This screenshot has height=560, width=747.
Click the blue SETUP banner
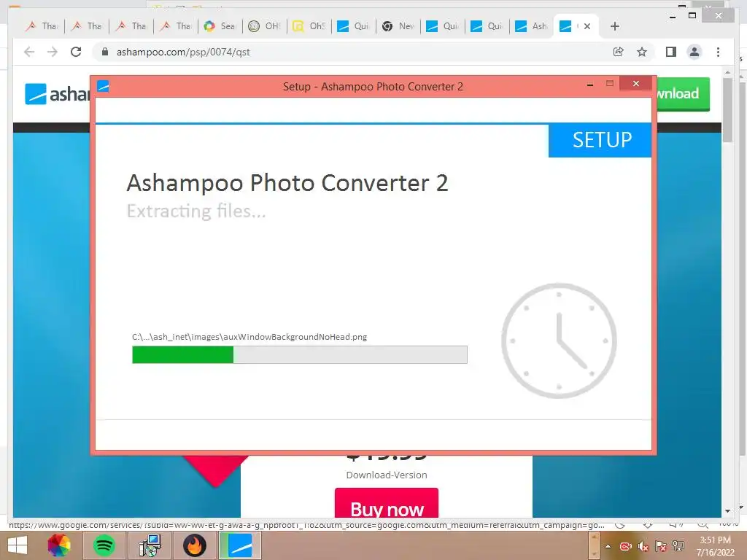600,140
